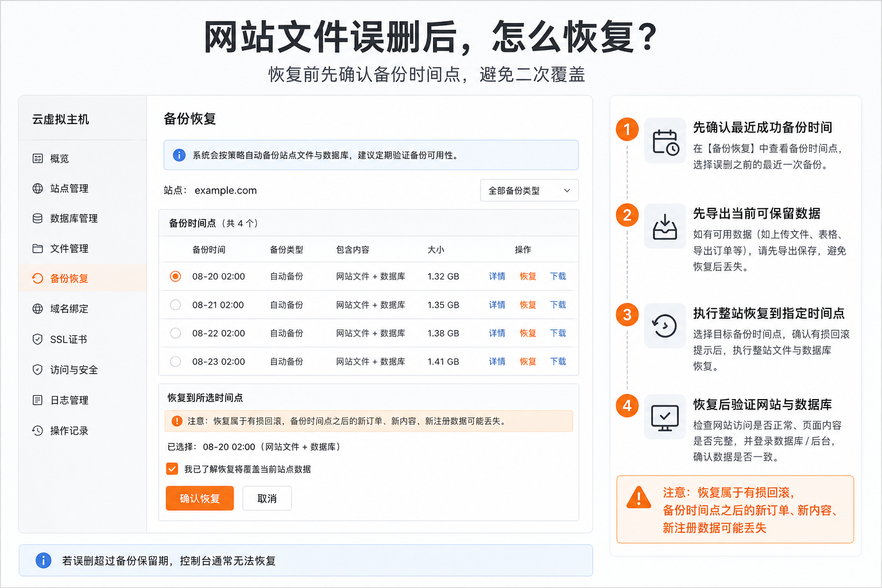Select the 08-22 02:00 backup radio button

tap(176, 333)
